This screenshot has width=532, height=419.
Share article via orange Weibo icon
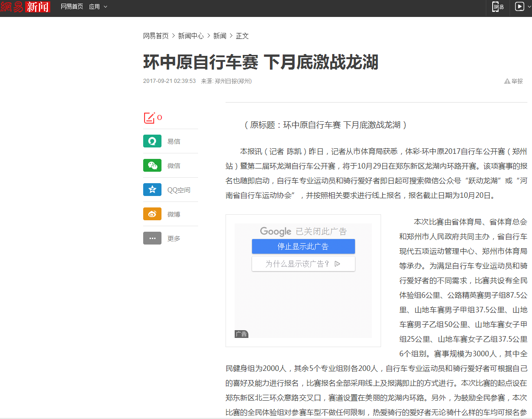pyautogui.click(x=152, y=214)
